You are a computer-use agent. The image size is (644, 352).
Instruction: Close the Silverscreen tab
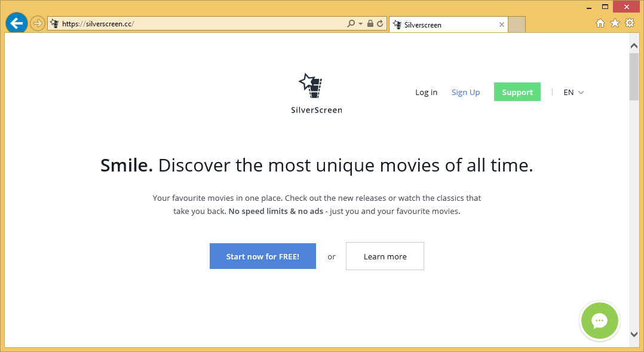point(502,25)
